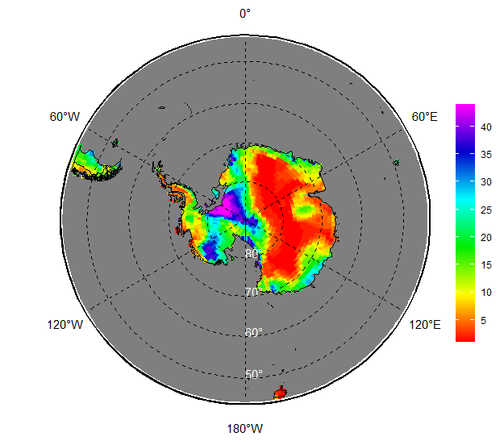
Task: Click the 0° longitude label
Action: [x=245, y=14]
